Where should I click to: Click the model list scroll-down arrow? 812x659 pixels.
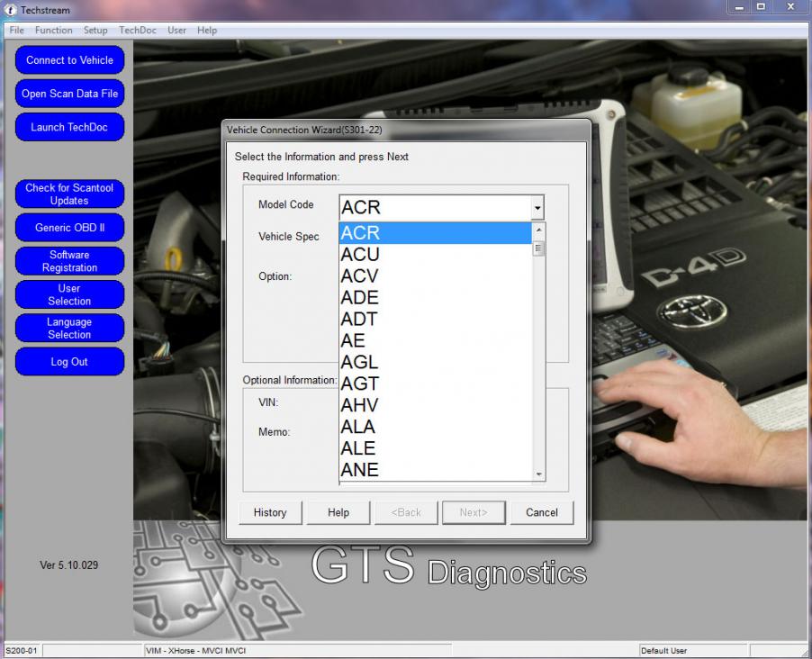pos(538,474)
